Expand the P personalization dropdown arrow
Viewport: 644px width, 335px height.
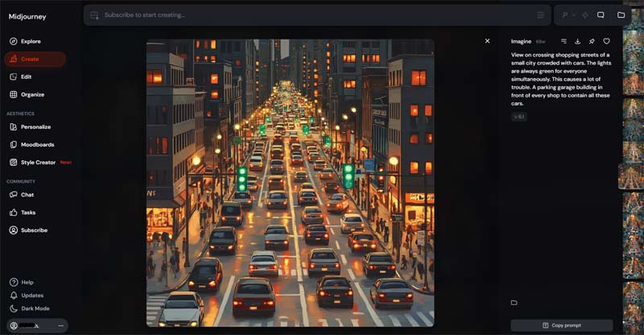575,14
